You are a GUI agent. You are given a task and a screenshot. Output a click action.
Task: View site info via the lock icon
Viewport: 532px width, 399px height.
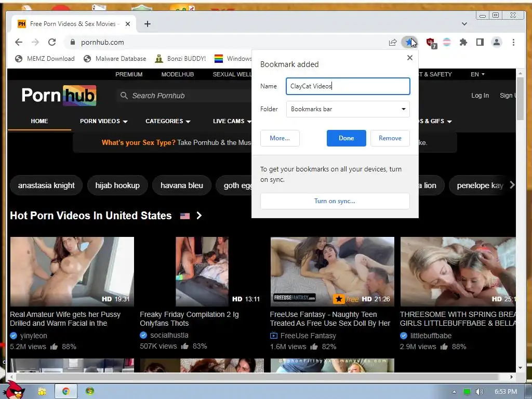click(72, 42)
